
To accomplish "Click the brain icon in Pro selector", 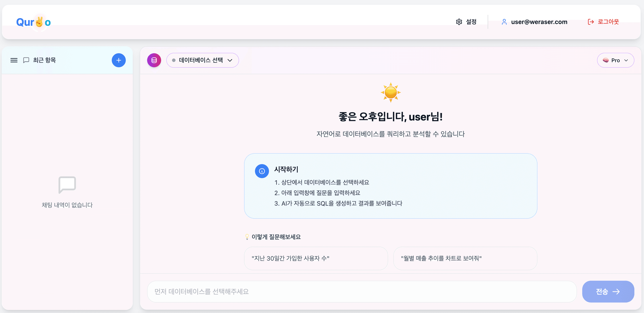I will tap(606, 60).
